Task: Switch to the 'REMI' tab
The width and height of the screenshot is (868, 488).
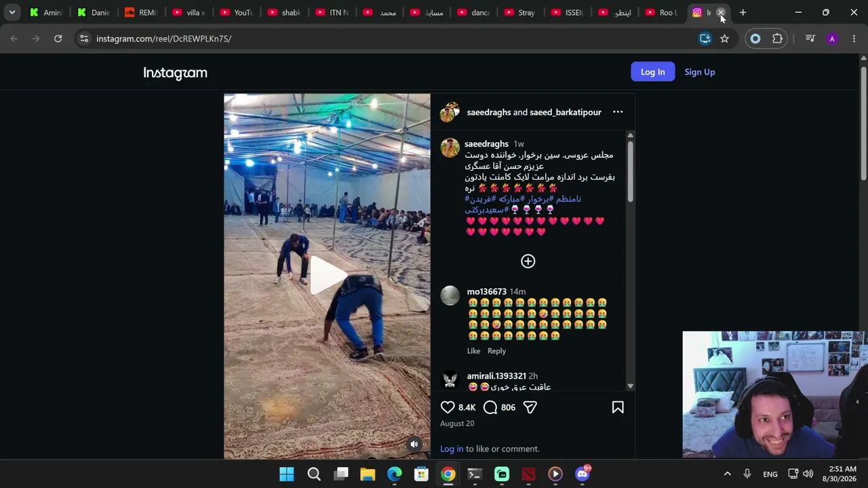Action: click(141, 12)
